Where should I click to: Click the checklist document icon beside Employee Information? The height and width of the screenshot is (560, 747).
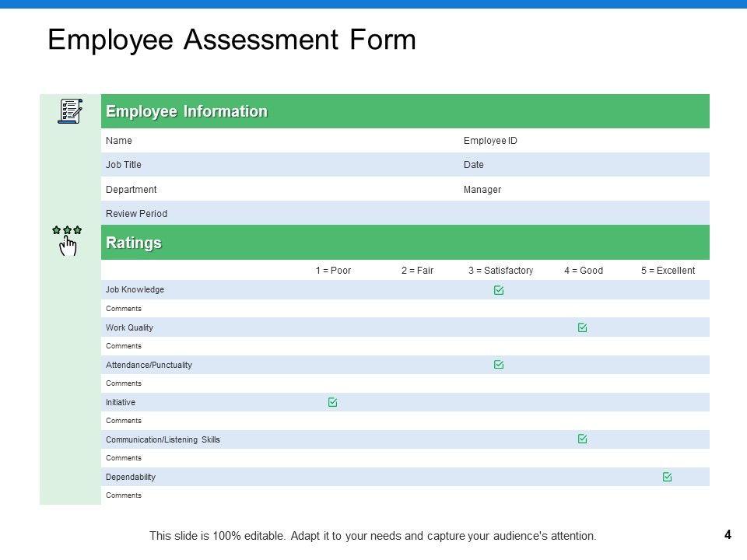69,111
